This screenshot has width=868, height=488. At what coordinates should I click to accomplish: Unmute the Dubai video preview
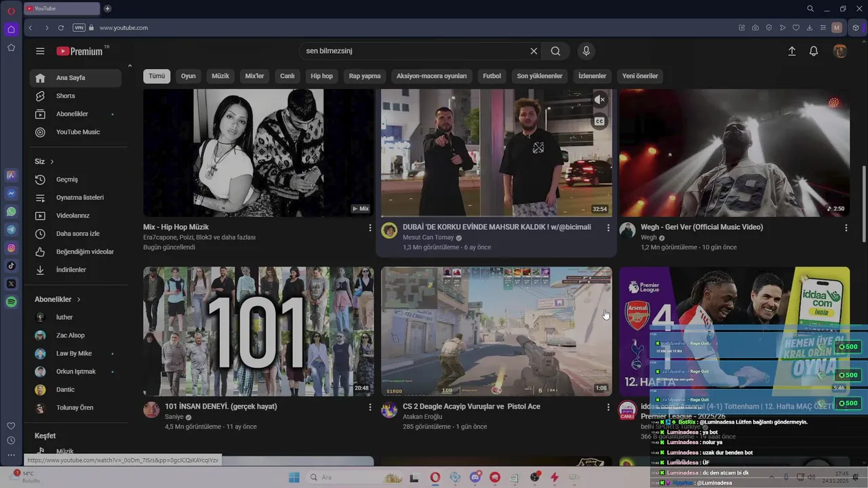coord(599,100)
